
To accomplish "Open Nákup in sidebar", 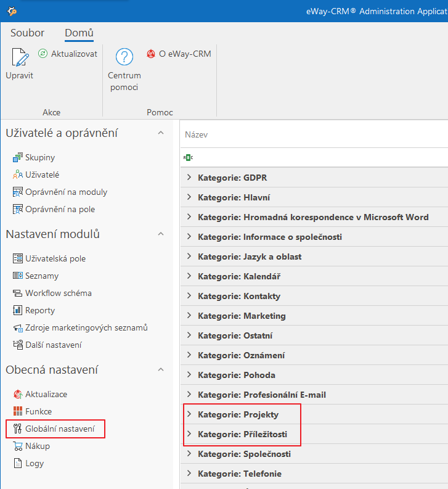I will [x=38, y=446].
